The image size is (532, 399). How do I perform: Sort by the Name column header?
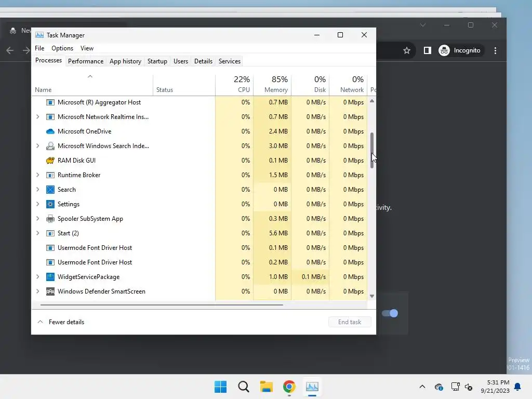92,85
